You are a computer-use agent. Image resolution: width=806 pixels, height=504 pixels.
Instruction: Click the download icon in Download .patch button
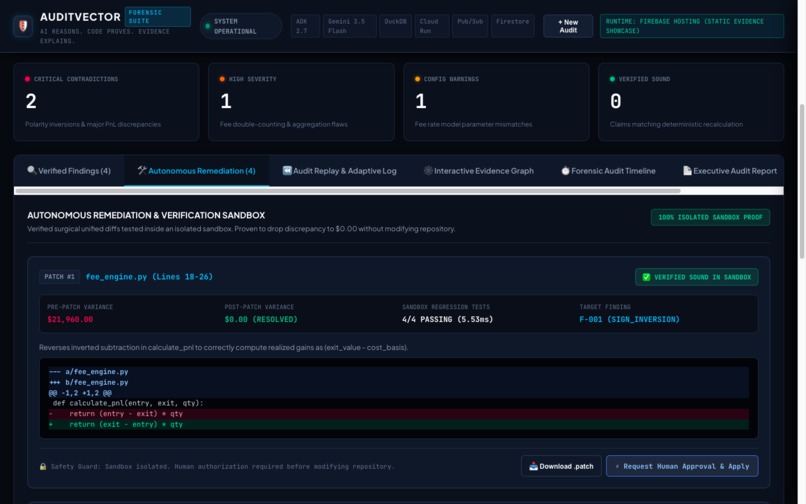(x=533, y=466)
